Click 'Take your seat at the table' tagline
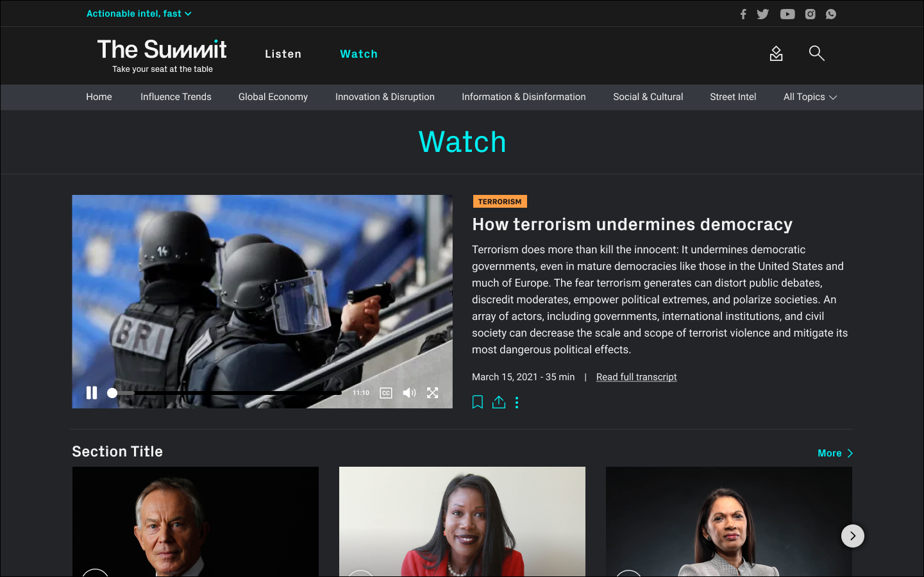 click(x=162, y=69)
